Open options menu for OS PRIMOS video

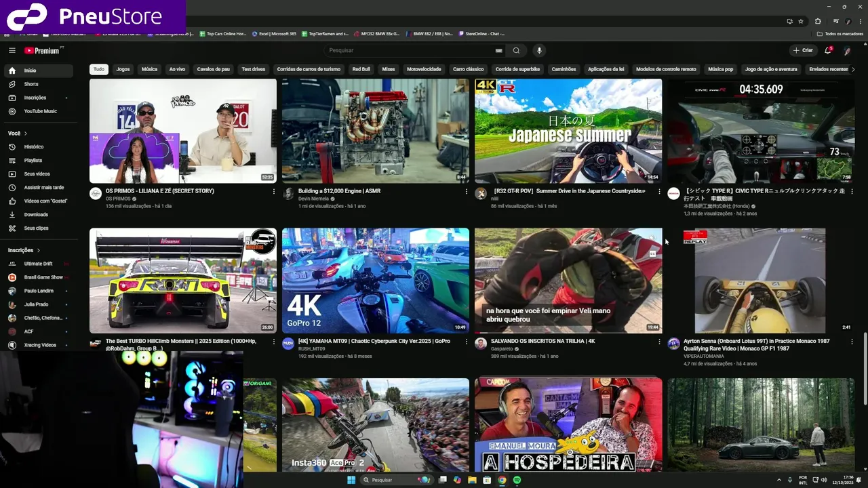274,192
